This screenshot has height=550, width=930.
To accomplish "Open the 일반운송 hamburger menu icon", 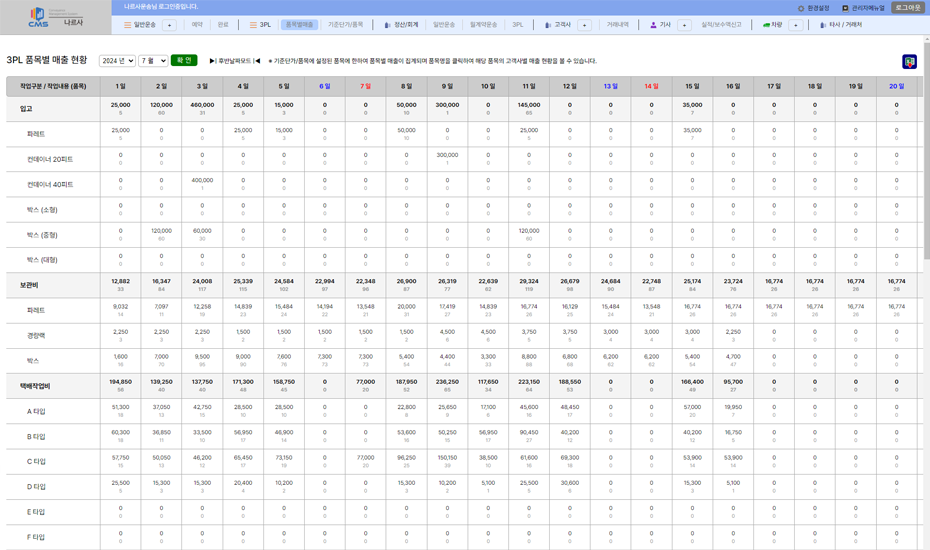I will coord(128,25).
